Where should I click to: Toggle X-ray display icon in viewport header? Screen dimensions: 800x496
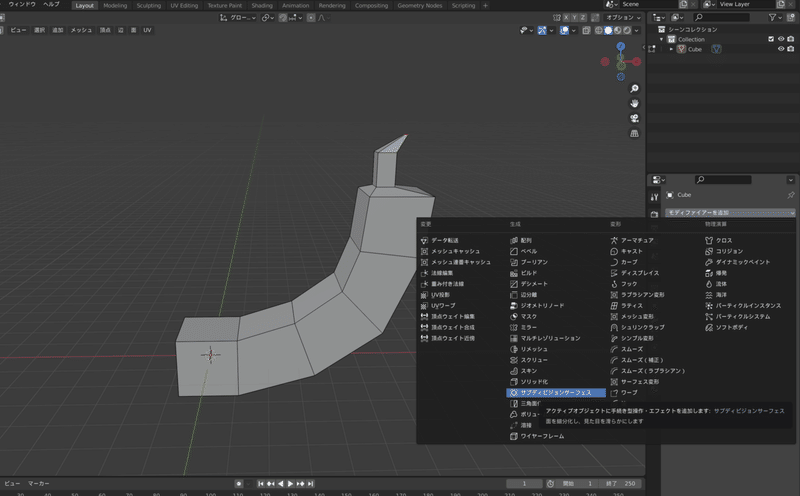click(x=584, y=30)
